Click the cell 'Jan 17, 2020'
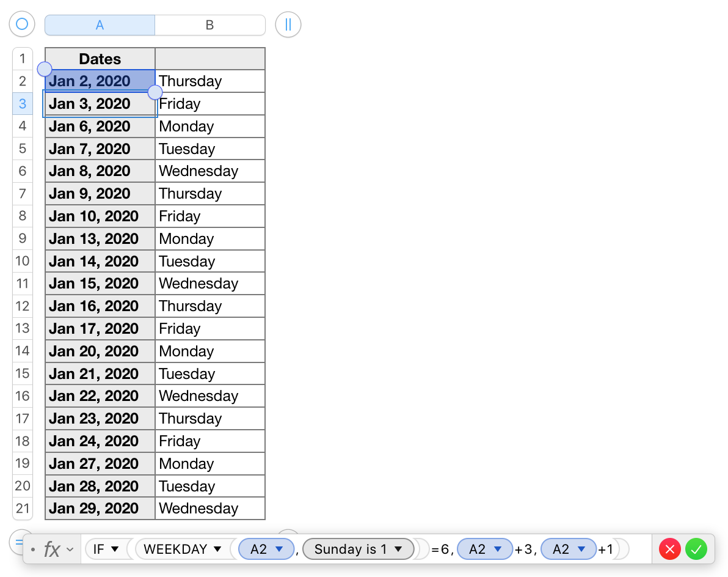 click(x=100, y=328)
